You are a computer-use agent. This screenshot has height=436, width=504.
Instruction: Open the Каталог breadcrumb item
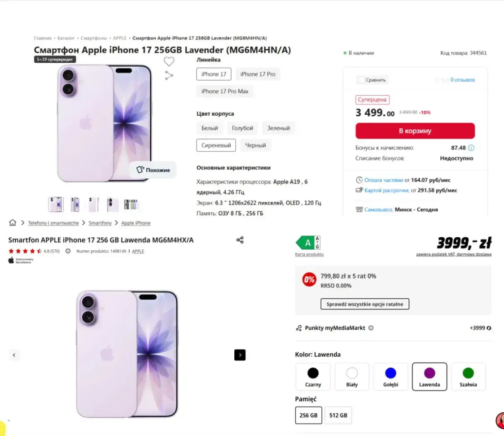point(66,38)
